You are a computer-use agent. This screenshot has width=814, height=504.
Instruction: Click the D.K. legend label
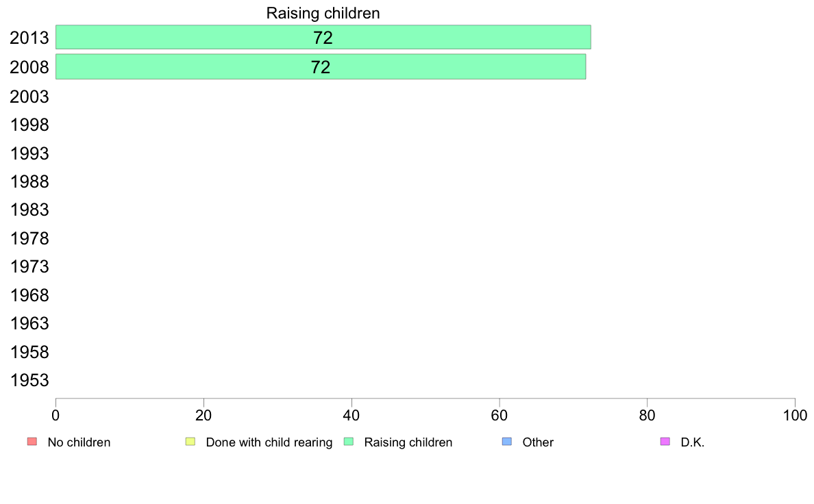point(693,442)
